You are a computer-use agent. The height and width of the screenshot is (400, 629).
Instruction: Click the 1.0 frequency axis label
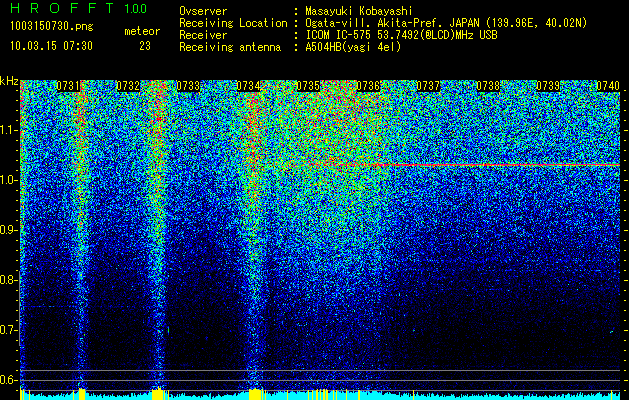pos(9,181)
